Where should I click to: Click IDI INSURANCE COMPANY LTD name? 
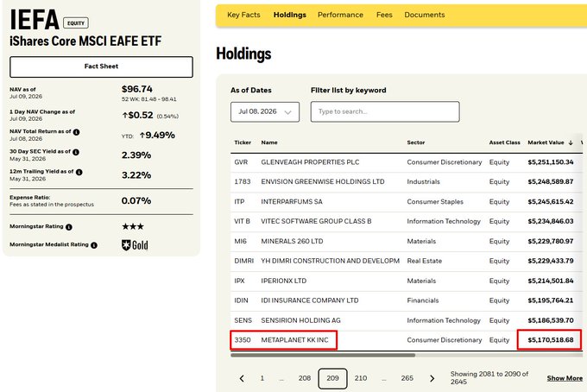[310, 300]
